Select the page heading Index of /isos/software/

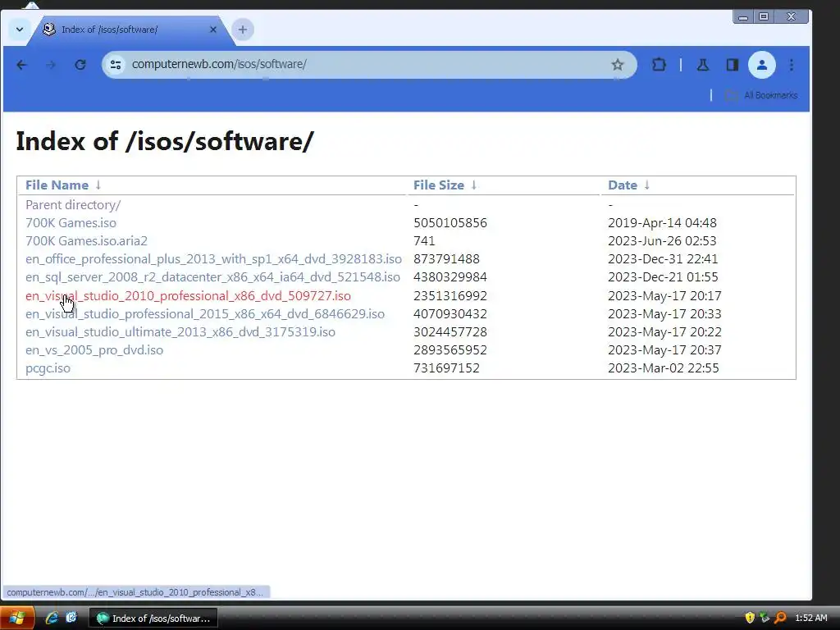pyautogui.click(x=164, y=141)
